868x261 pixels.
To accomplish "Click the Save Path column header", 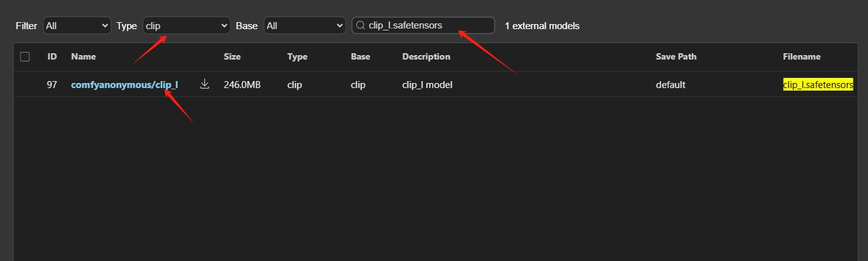I will [x=676, y=57].
